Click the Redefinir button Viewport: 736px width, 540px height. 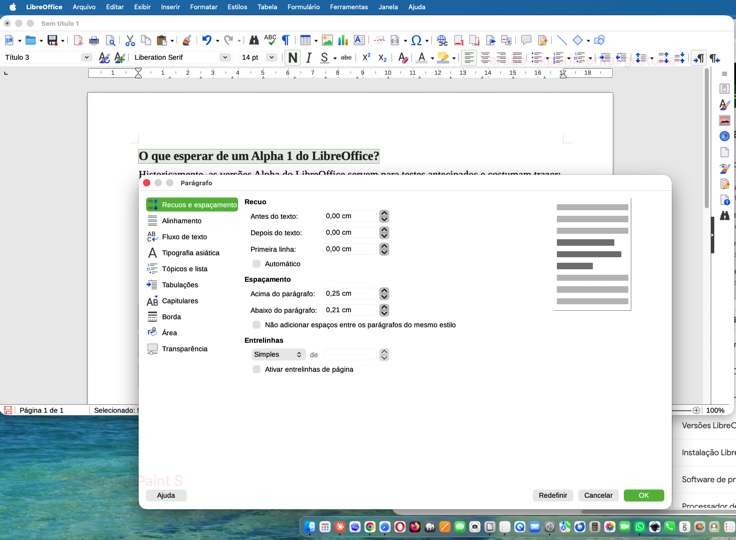click(x=552, y=495)
